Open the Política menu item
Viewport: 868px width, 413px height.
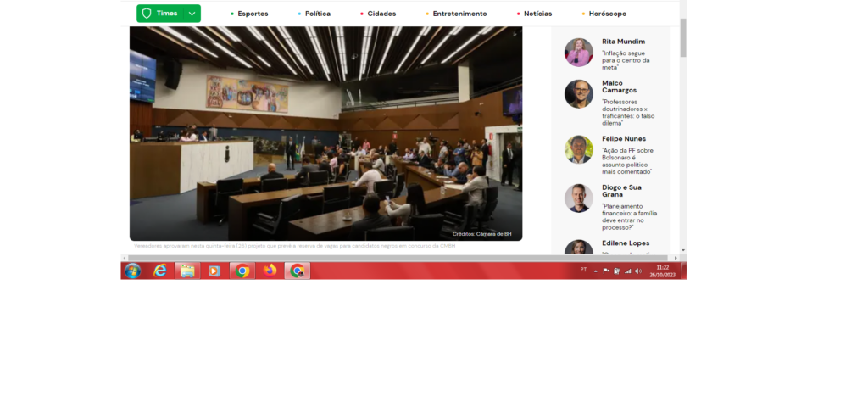(318, 14)
